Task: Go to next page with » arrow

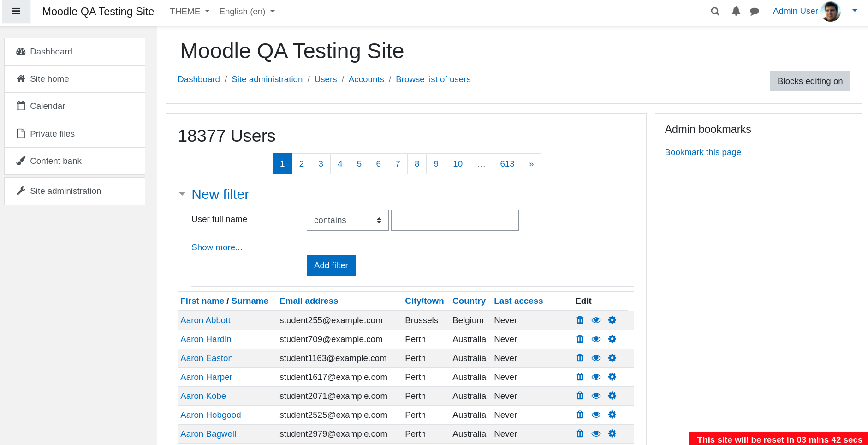Action: point(531,164)
